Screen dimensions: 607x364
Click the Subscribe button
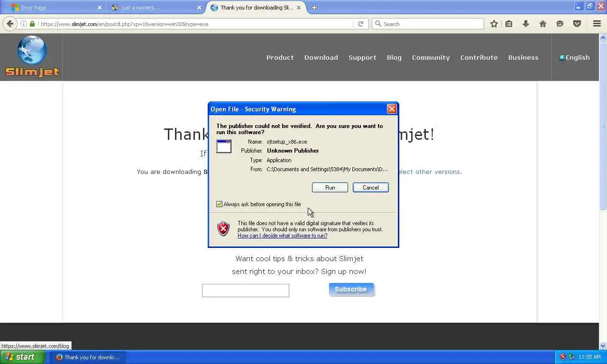(351, 289)
